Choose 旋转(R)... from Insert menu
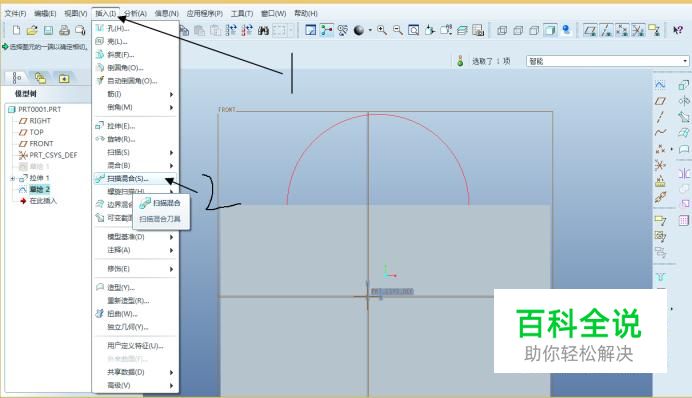This screenshot has width=692, height=398. click(x=135, y=139)
